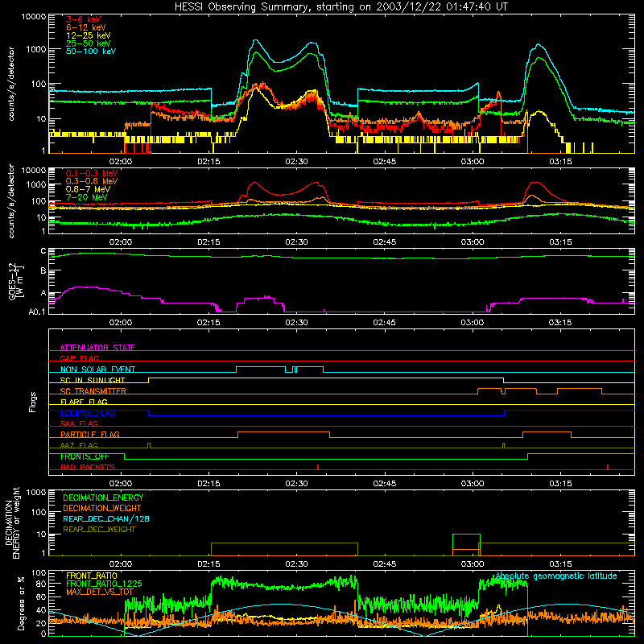Image resolution: width=644 pixels, height=644 pixels.
Task: Click the DECIMATION ENERGY or weight axis title
Action: [12, 522]
